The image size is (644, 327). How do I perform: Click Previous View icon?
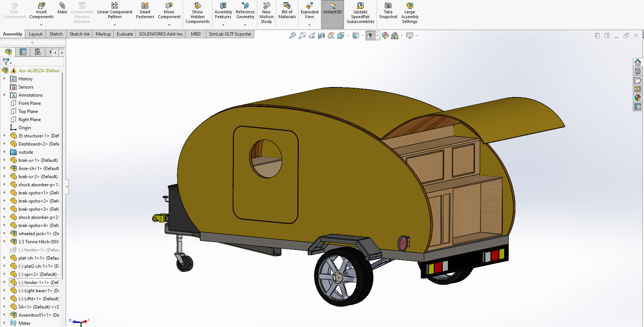click(x=312, y=36)
